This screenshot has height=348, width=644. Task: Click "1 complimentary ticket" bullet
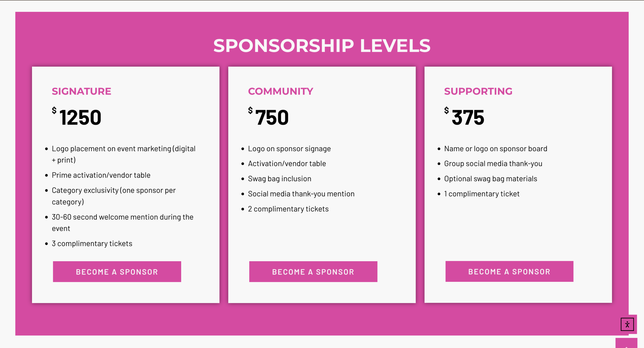point(481,194)
